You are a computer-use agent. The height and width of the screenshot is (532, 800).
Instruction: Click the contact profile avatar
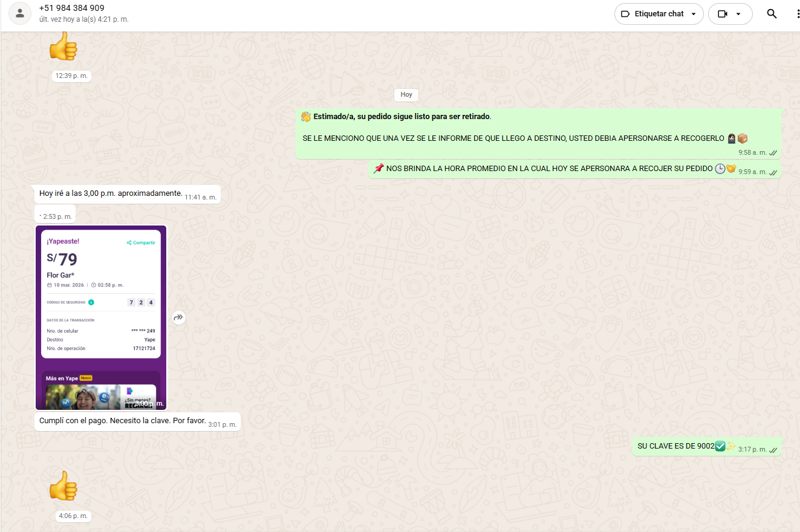pyautogui.click(x=20, y=13)
